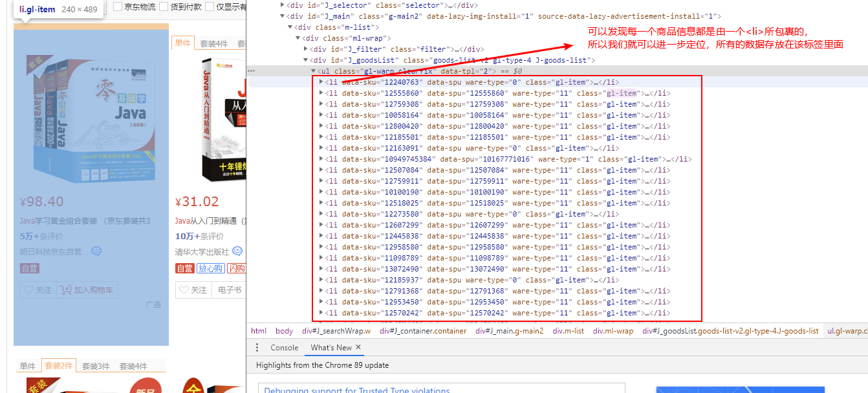Expand li row data-sku 12759308
The image size is (868, 393).
pyautogui.click(x=322, y=104)
